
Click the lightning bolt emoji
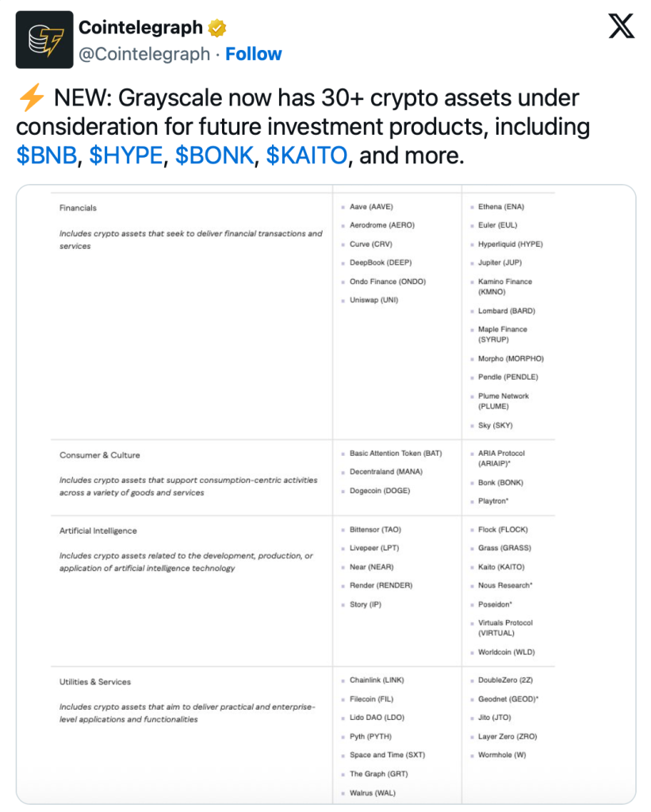[31, 98]
